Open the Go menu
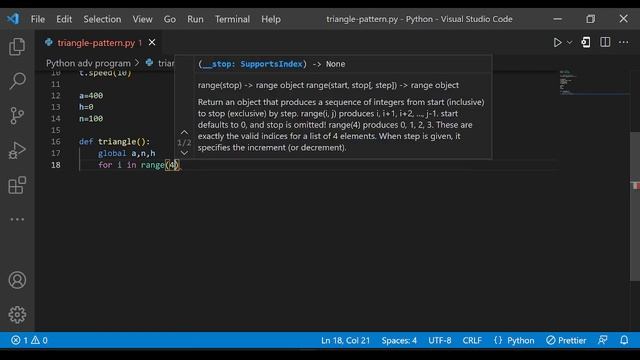 [169, 19]
